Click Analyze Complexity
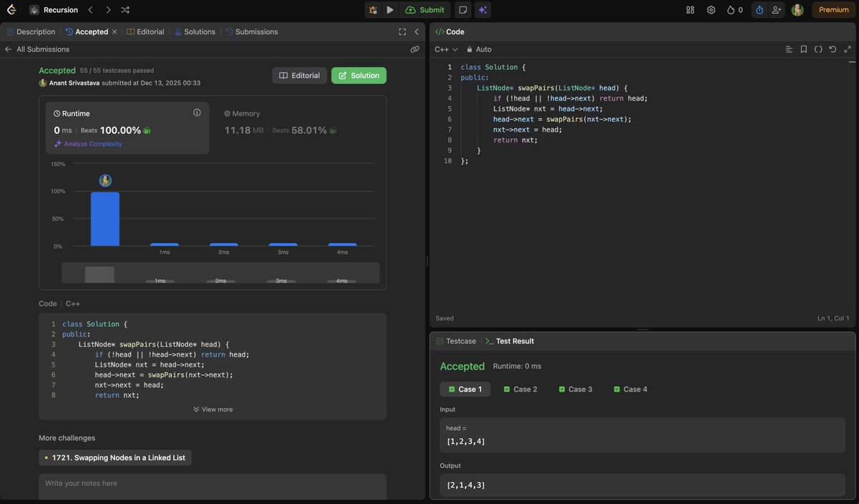Screen dimensions: 859x504 (88, 144)
